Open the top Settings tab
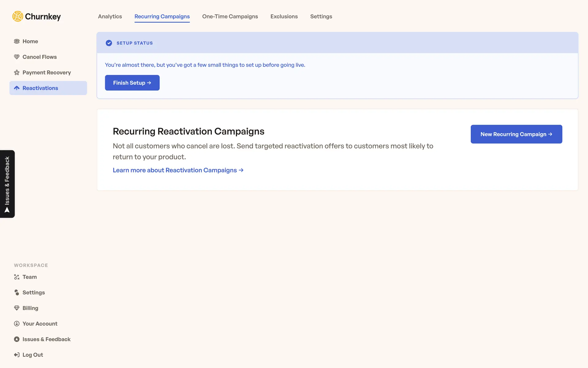This screenshot has height=368, width=588. coord(321,17)
